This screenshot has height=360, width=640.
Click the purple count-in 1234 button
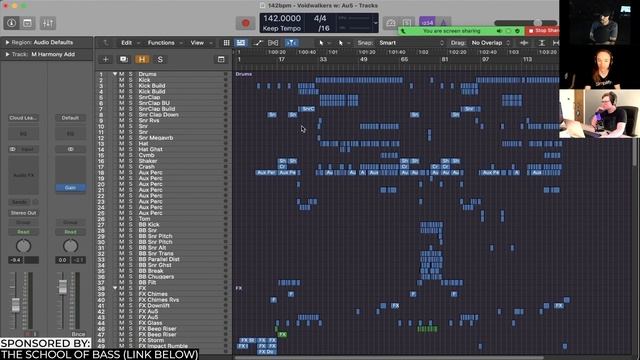click(427, 23)
